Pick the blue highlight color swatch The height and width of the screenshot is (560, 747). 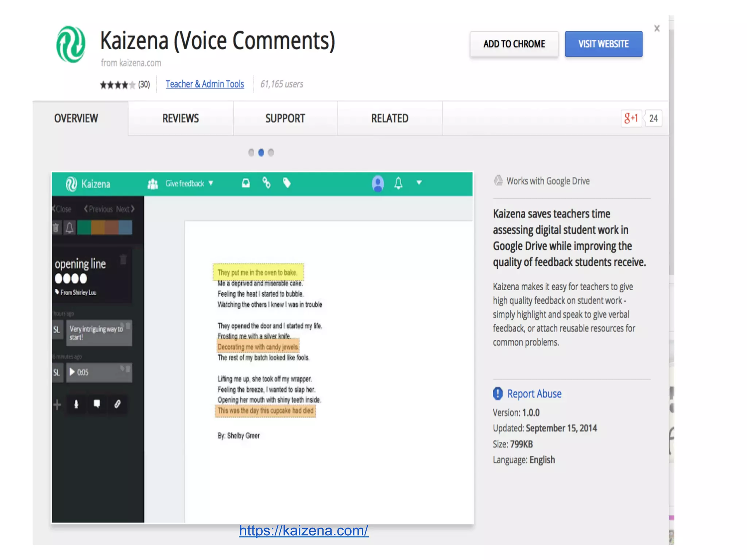125,227
